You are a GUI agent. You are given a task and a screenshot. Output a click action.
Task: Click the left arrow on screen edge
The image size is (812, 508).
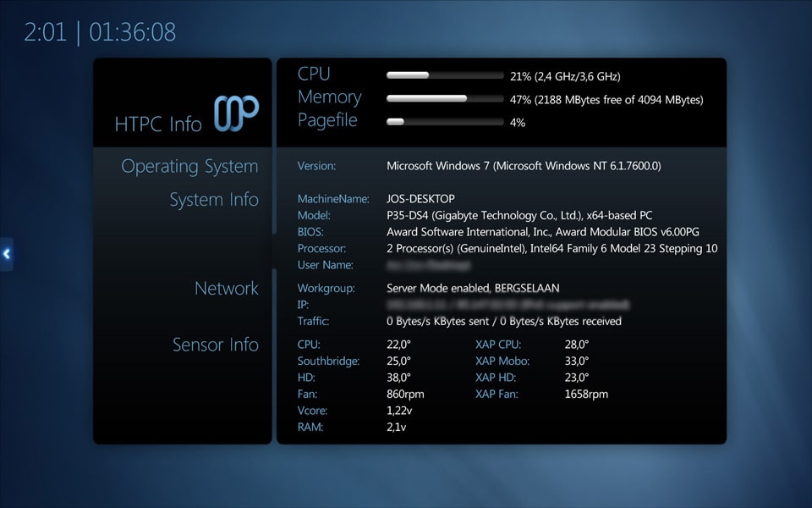[x=6, y=253]
